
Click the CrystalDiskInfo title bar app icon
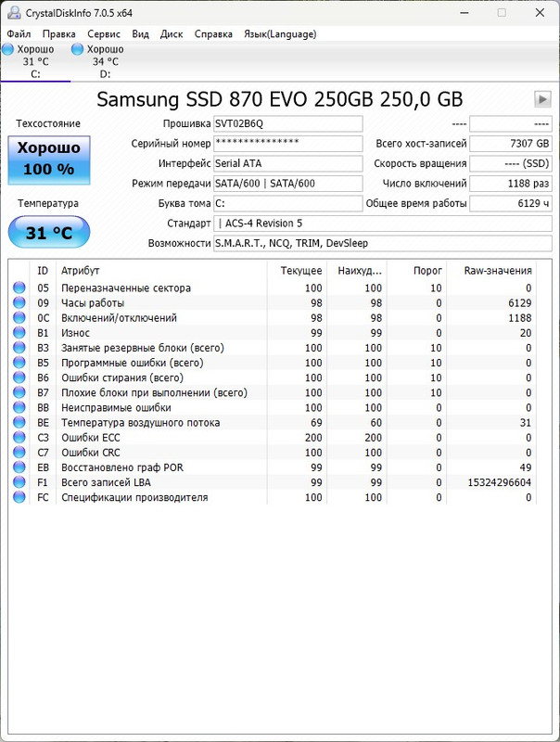click(14, 13)
